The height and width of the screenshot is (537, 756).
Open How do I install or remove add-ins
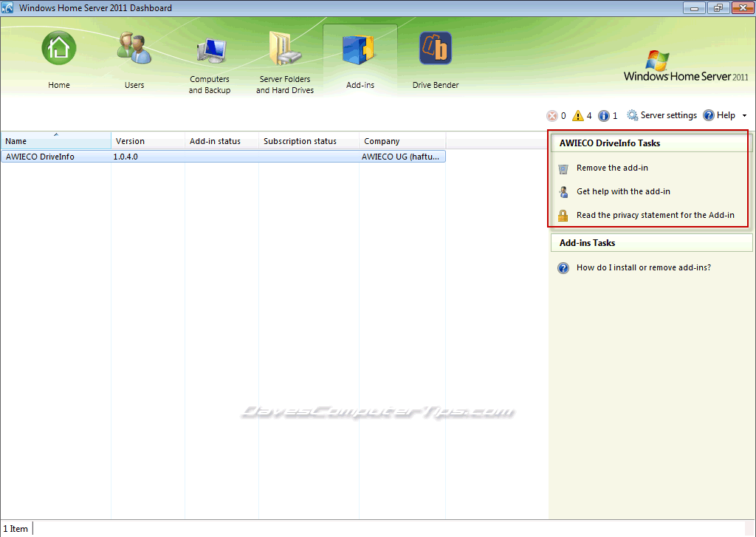pos(644,268)
